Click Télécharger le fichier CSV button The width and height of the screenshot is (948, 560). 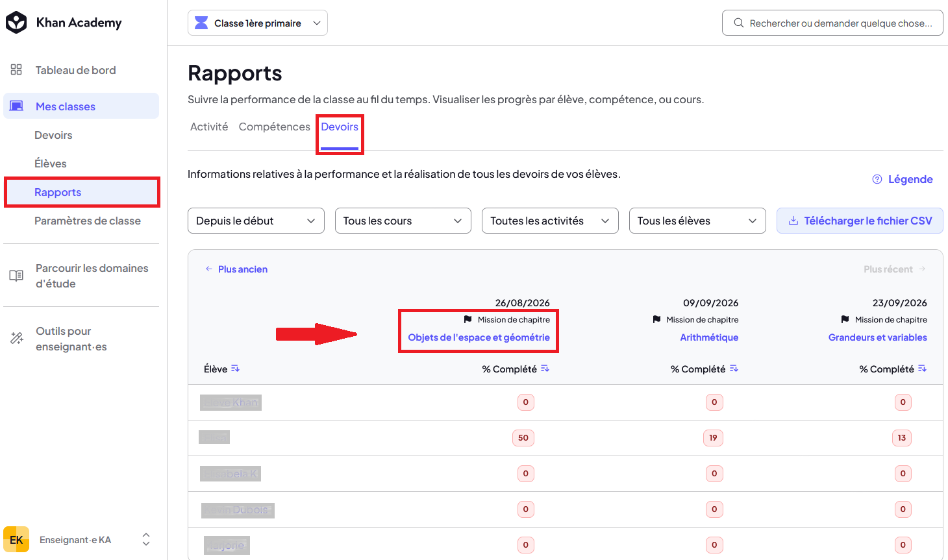pos(860,221)
